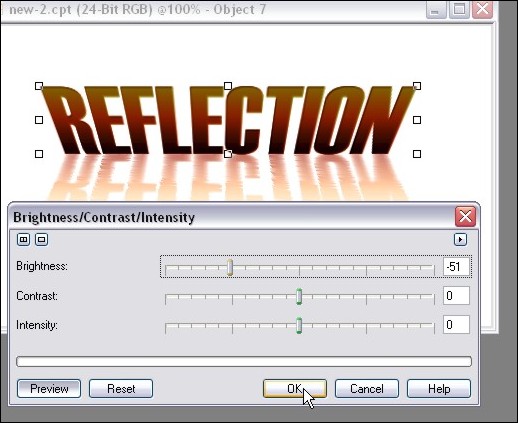Focus the Contrast value input field
The height and width of the screenshot is (423, 518).
coord(456,295)
